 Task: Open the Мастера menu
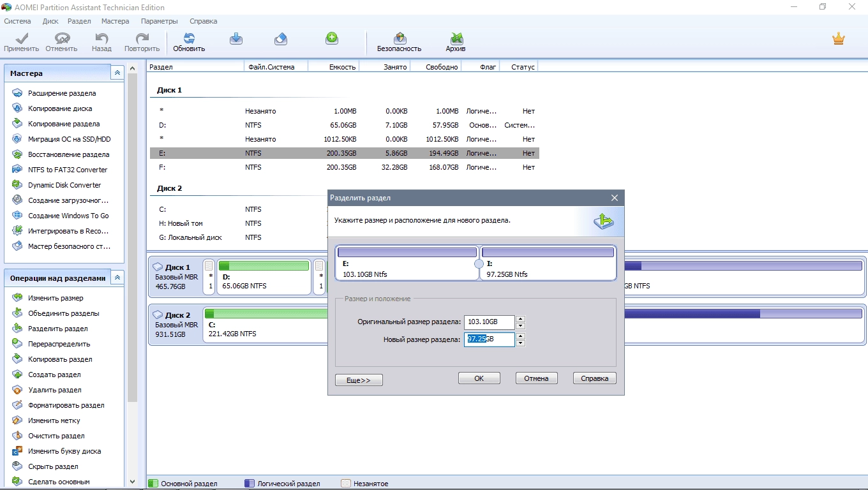[x=115, y=21]
